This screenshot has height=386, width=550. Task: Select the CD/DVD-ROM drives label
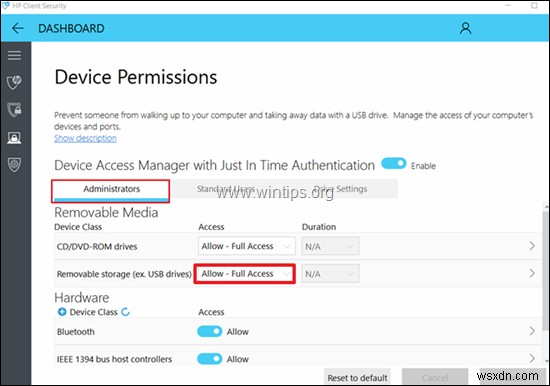tap(97, 246)
